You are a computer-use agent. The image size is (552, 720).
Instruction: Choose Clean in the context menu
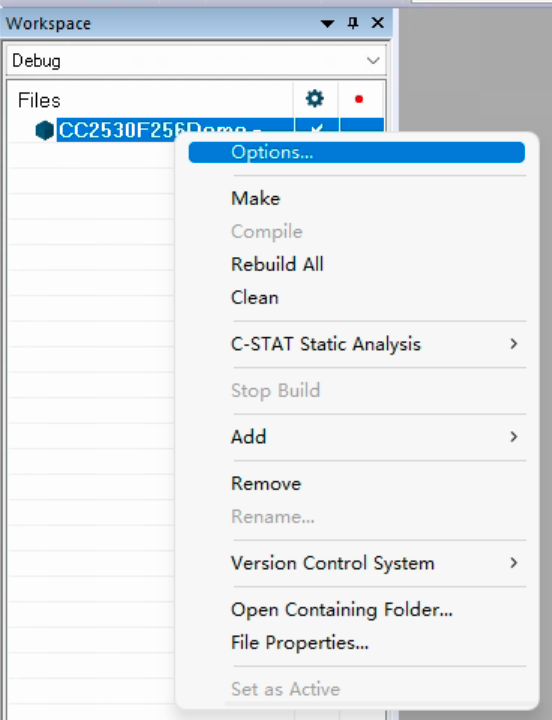[x=357, y=298]
